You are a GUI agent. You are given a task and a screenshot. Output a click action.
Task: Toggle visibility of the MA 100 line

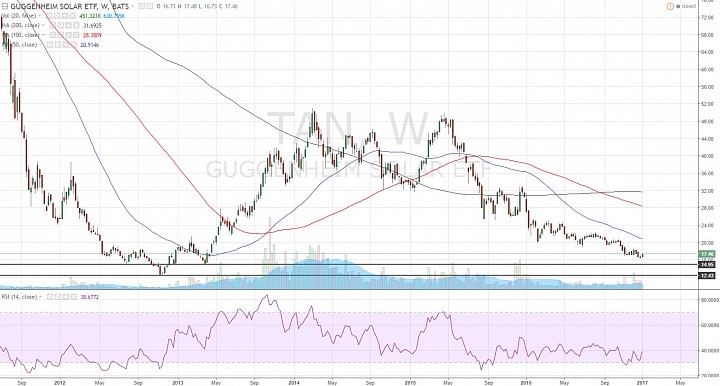point(53,35)
